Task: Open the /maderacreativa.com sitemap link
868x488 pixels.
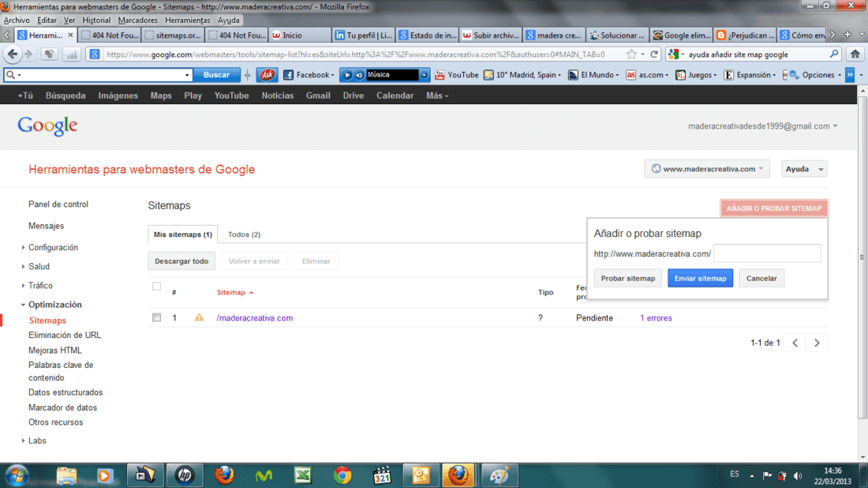Action: click(255, 318)
